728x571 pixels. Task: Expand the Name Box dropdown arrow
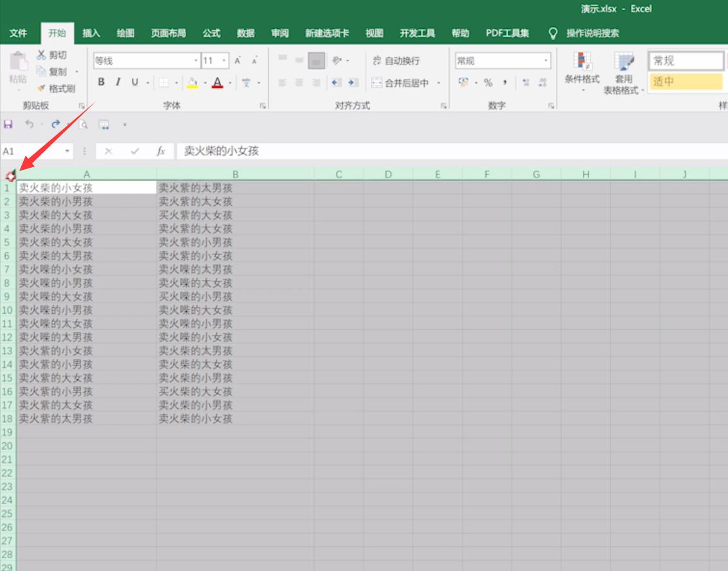coord(67,151)
